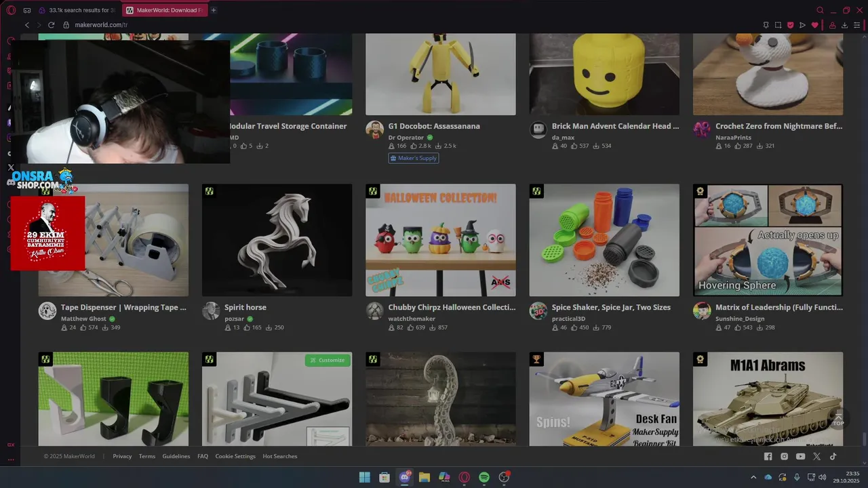Viewport: 868px width, 488px height.
Task: Open the M1A1 Abrams tank thumbnail
Action: [x=768, y=399]
